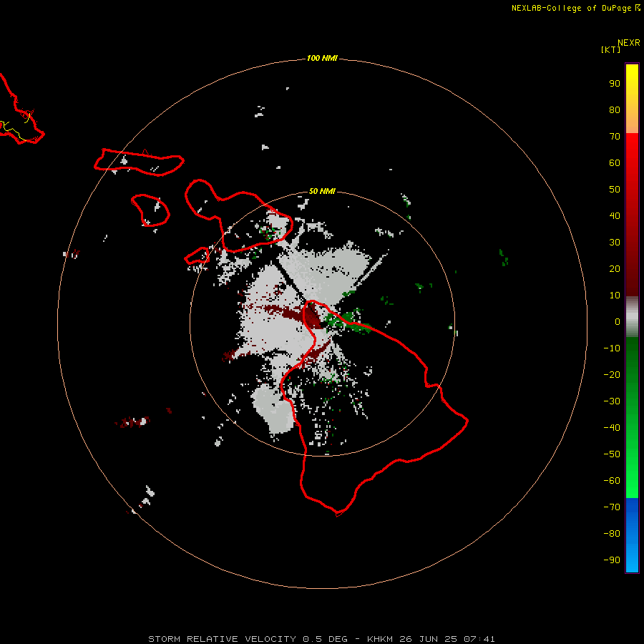Click the blue bottom segment of color bar
Screen dimensions: 644x644
pos(632,535)
